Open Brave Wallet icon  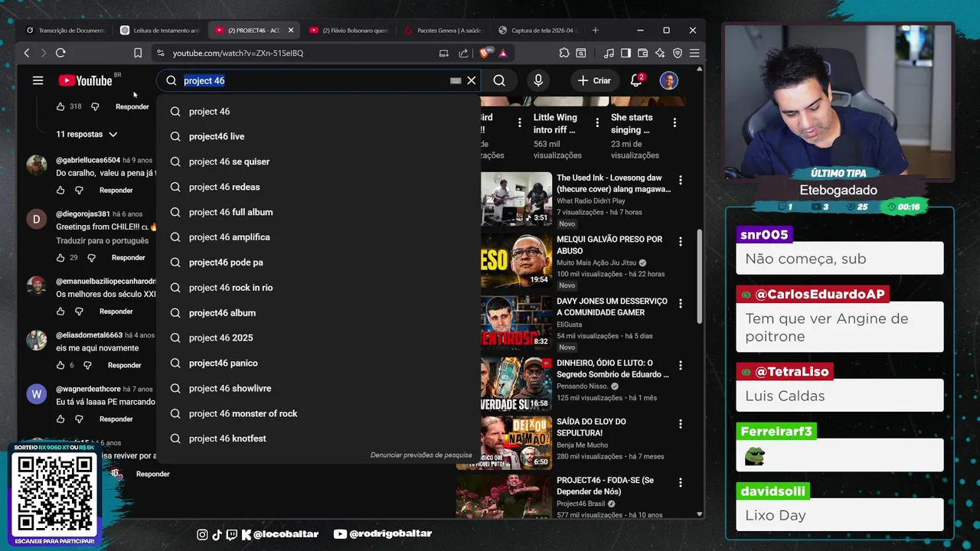pos(642,53)
